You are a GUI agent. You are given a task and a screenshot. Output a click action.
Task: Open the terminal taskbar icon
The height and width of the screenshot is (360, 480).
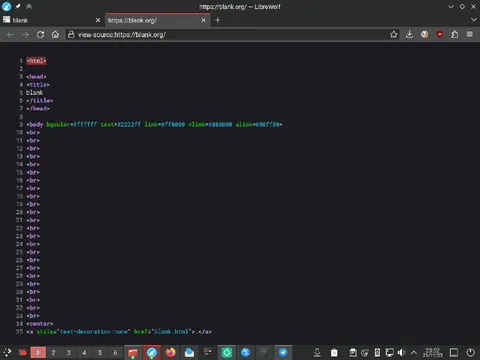(x=264, y=353)
